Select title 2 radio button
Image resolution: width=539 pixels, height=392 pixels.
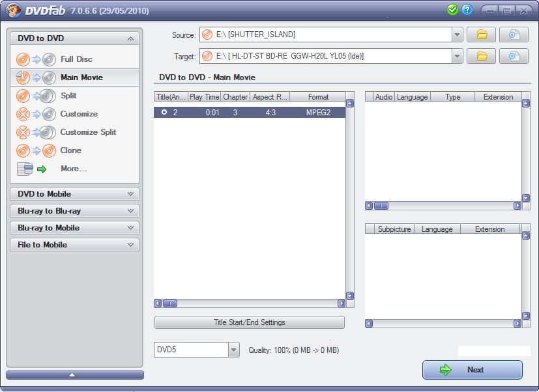[164, 112]
